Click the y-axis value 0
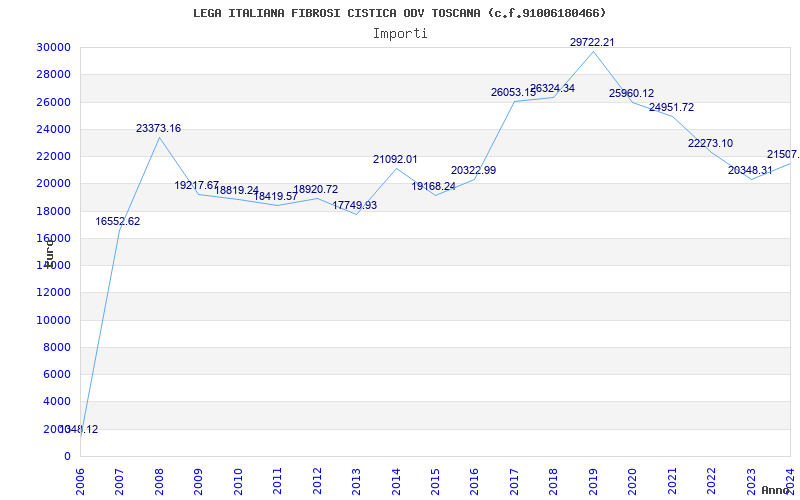The width and height of the screenshot is (800, 500). 67,456
